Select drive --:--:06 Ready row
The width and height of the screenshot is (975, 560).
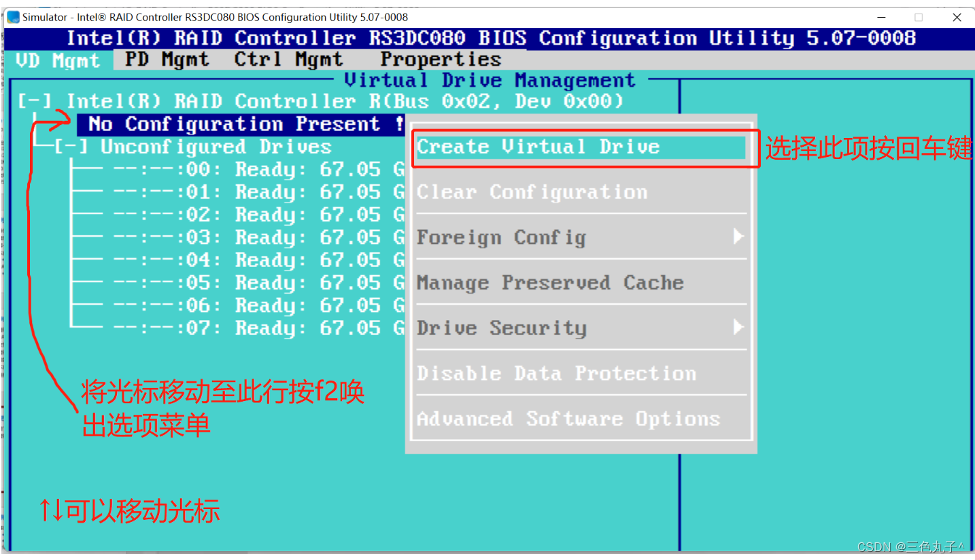258,305
